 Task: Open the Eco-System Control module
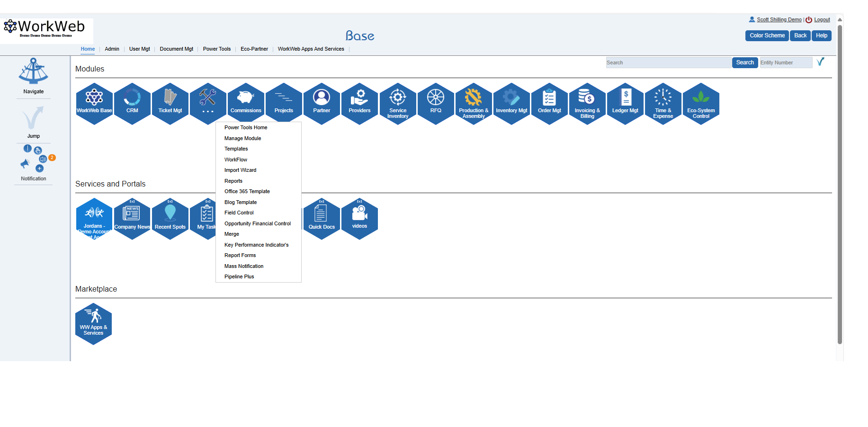[x=701, y=103]
